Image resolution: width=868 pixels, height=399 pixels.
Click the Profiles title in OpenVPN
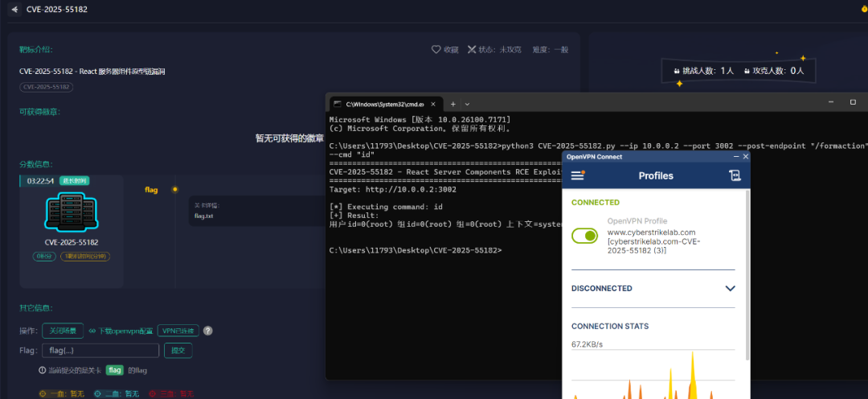click(656, 175)
